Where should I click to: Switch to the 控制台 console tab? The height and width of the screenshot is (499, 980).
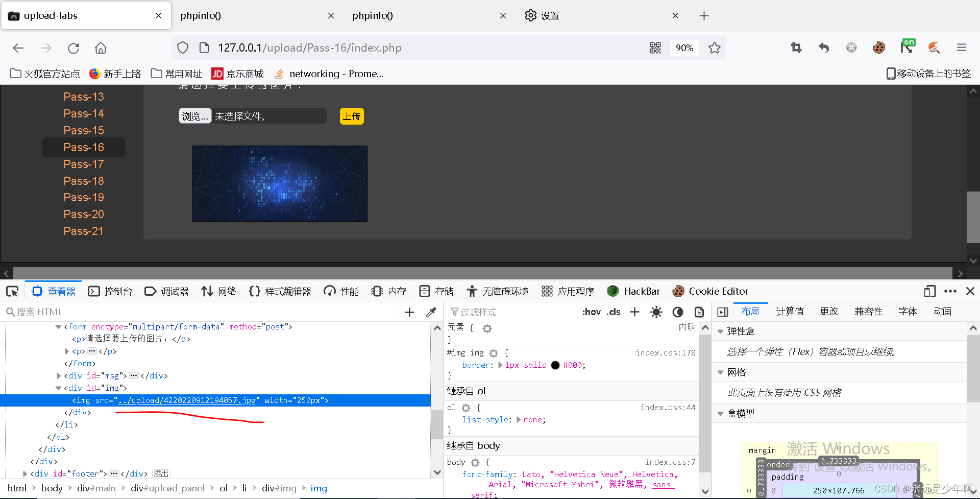110,291
